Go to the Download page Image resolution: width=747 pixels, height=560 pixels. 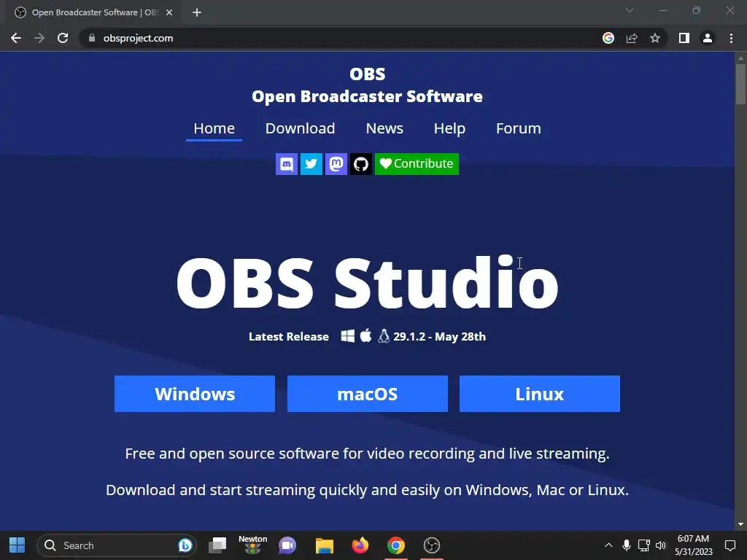tap(300, 128)
